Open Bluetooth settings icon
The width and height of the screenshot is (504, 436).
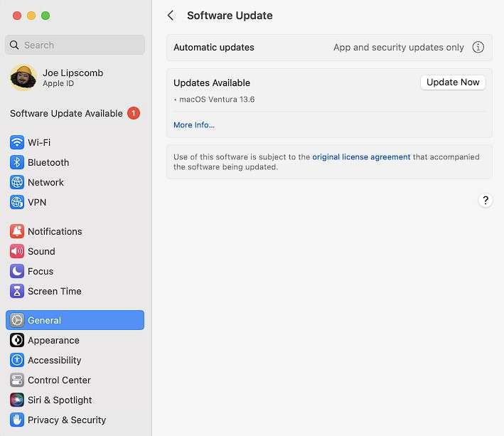pos(17,162)
